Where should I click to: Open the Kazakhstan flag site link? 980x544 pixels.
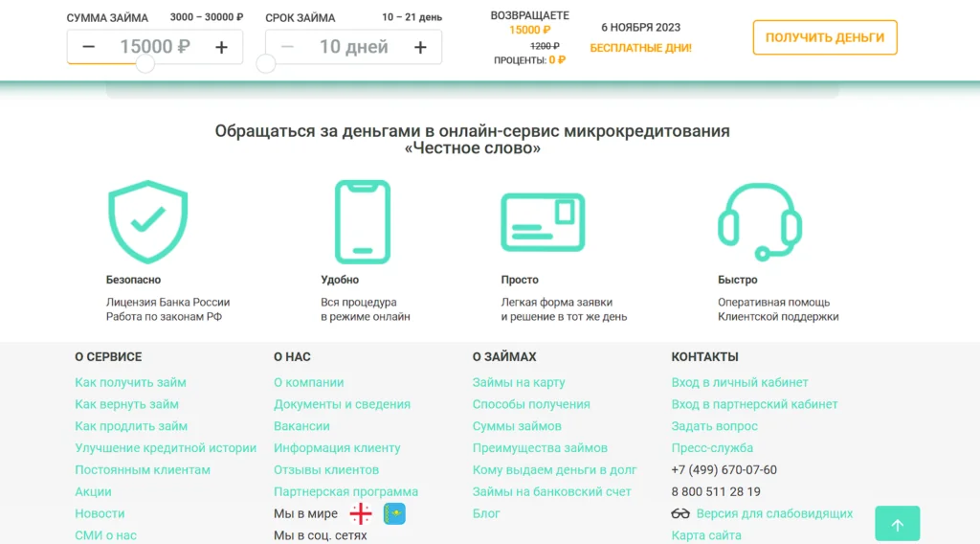[x=394, y=513]
